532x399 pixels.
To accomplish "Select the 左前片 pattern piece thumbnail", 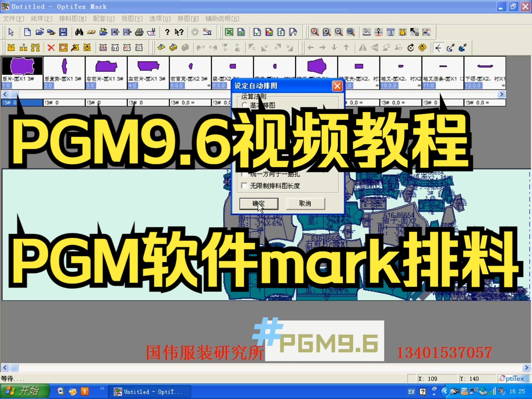I will tap(149, 73).
